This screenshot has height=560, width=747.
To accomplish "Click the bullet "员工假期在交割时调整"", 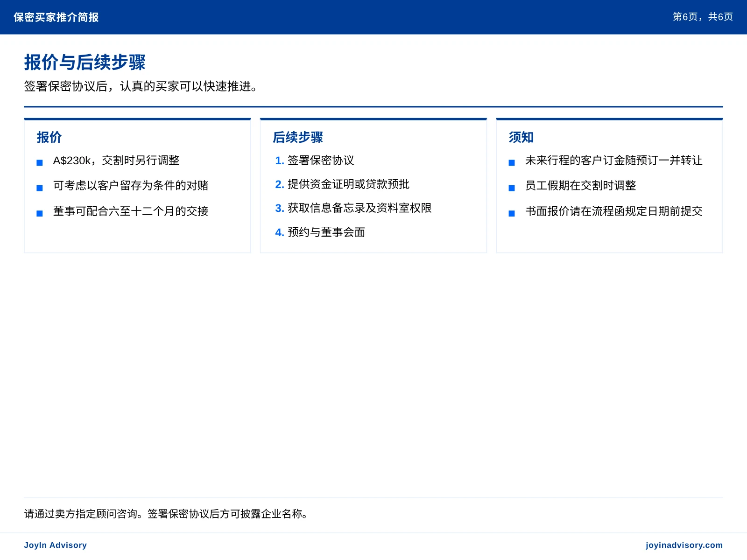I will (x=581, y=186).
